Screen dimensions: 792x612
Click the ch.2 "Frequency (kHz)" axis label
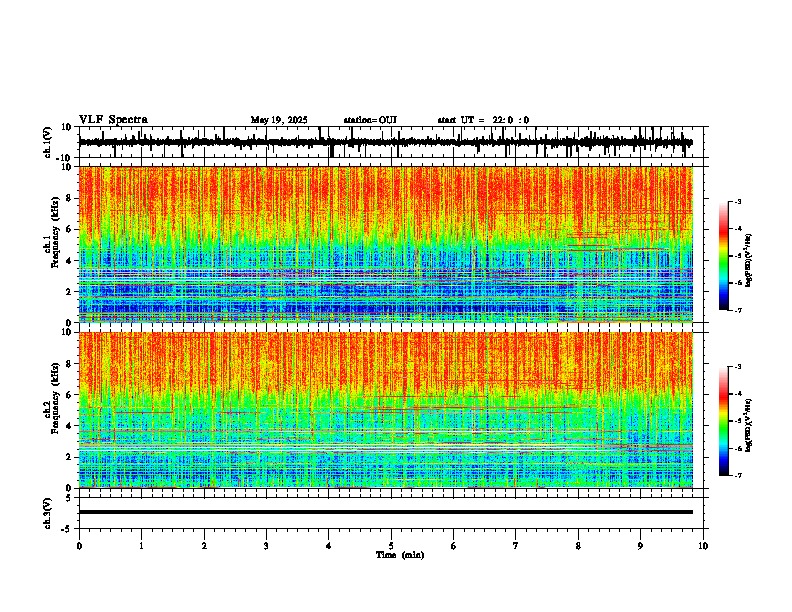[55, 397]
